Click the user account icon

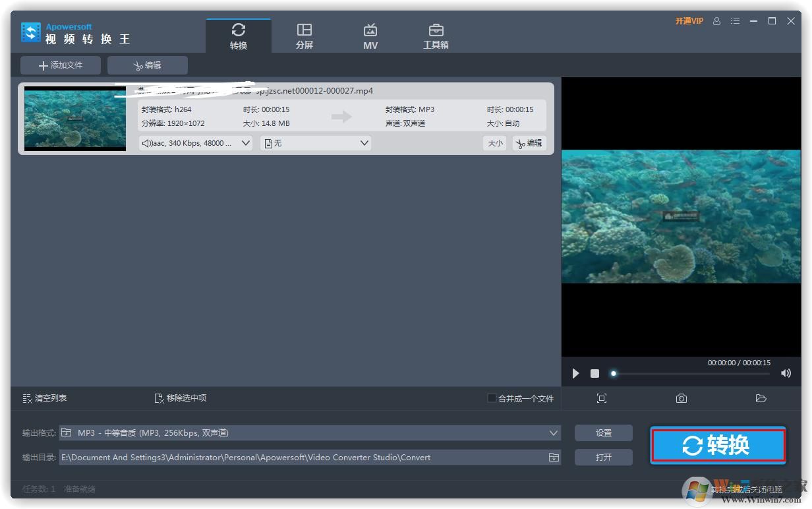[716, 21]
